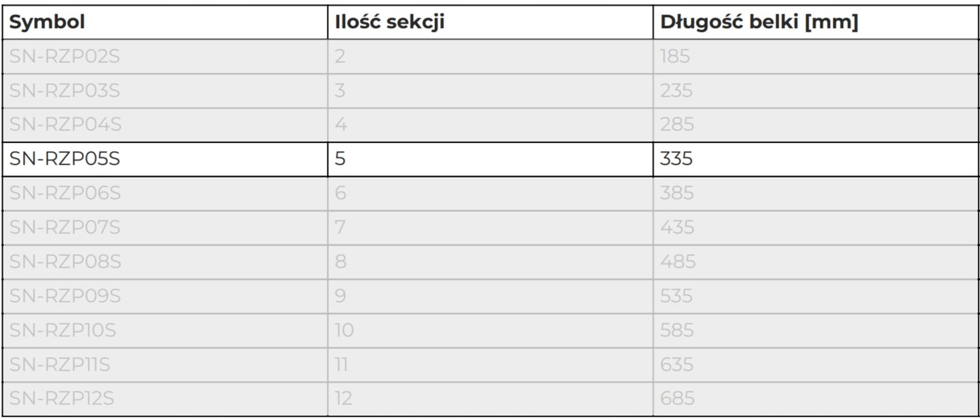Select the SN-RZP03S symbol cell

pos(65,91)
